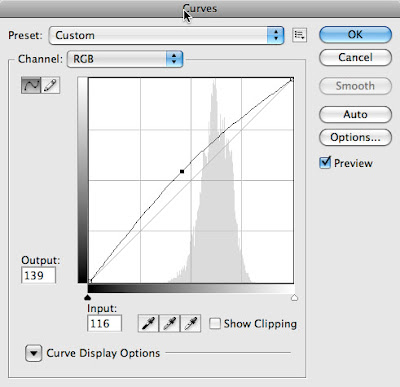Click the Output value field
Viewport: 400px width, 387px height.
38,276
